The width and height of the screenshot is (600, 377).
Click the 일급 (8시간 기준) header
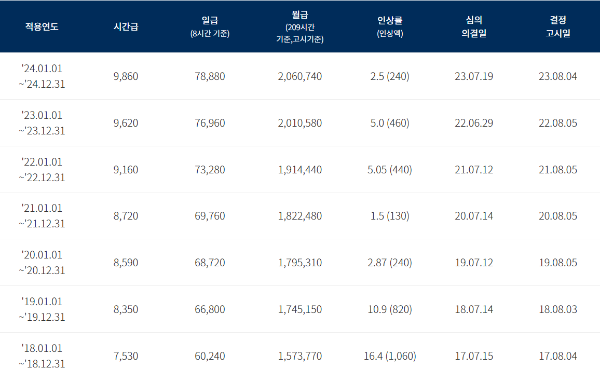tap(210, 27)
